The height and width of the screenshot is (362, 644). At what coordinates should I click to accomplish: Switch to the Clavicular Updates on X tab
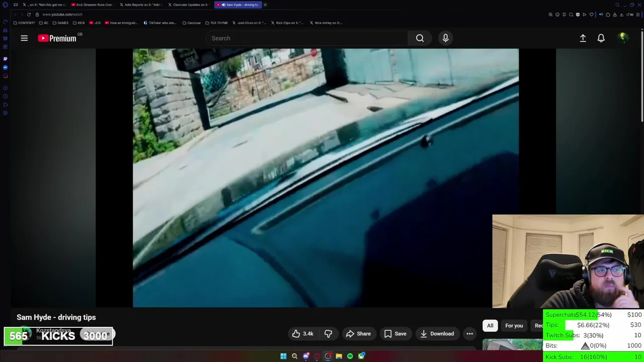tap(188, 5)
